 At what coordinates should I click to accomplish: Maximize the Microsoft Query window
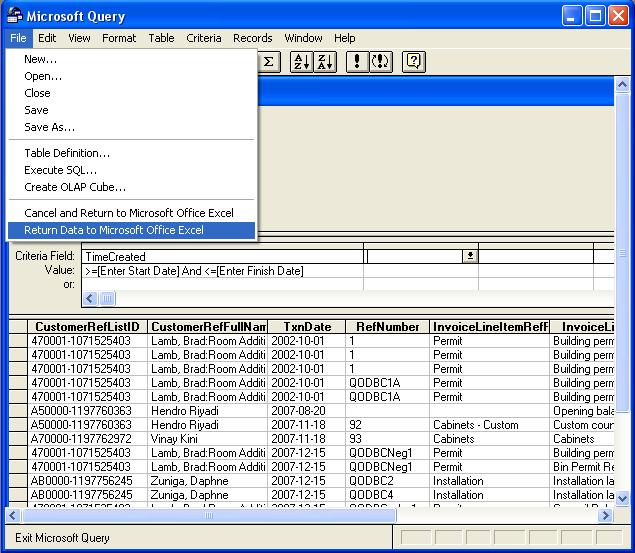595,16
